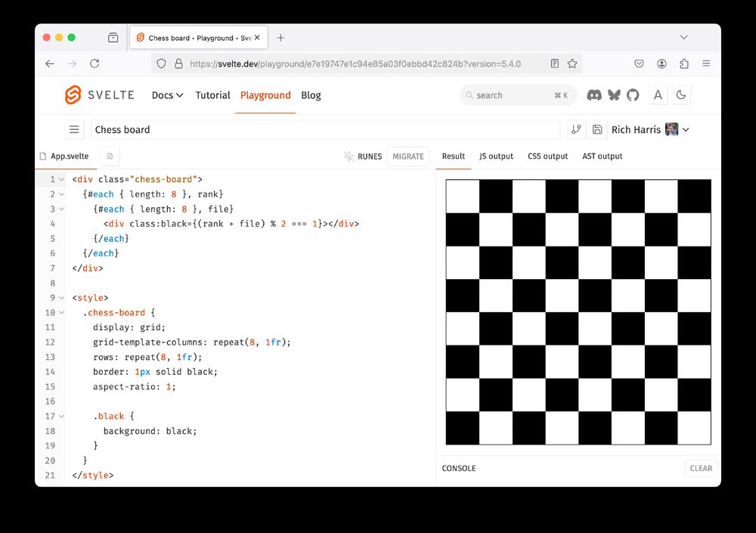Toggle the RUNES option
The height and width of the screenshot is (533, 756).
point(364,156)
